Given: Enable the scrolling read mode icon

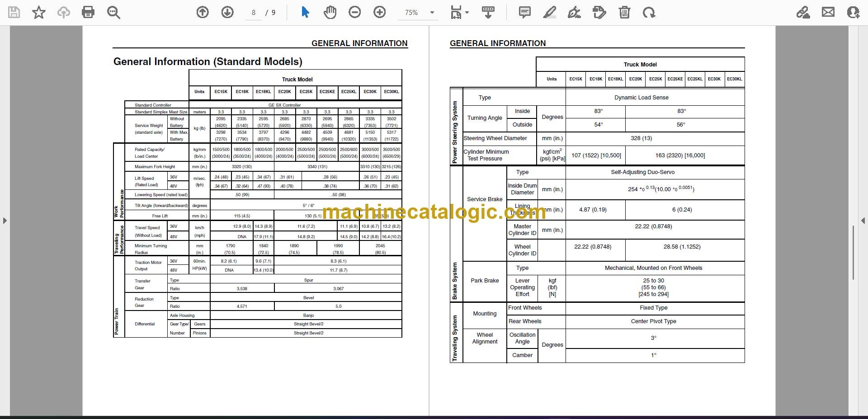Looking at the screenshot, I should (488, 12).
